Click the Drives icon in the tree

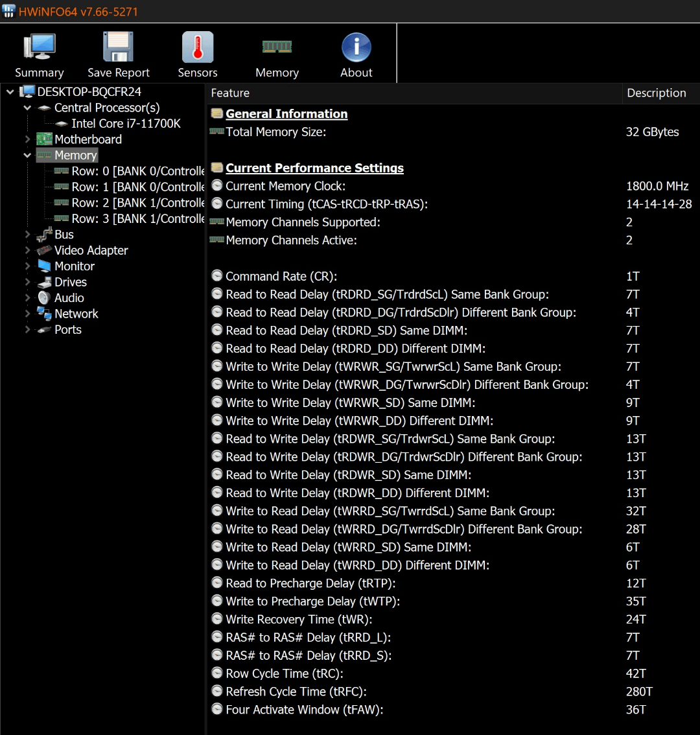(44, 282)
